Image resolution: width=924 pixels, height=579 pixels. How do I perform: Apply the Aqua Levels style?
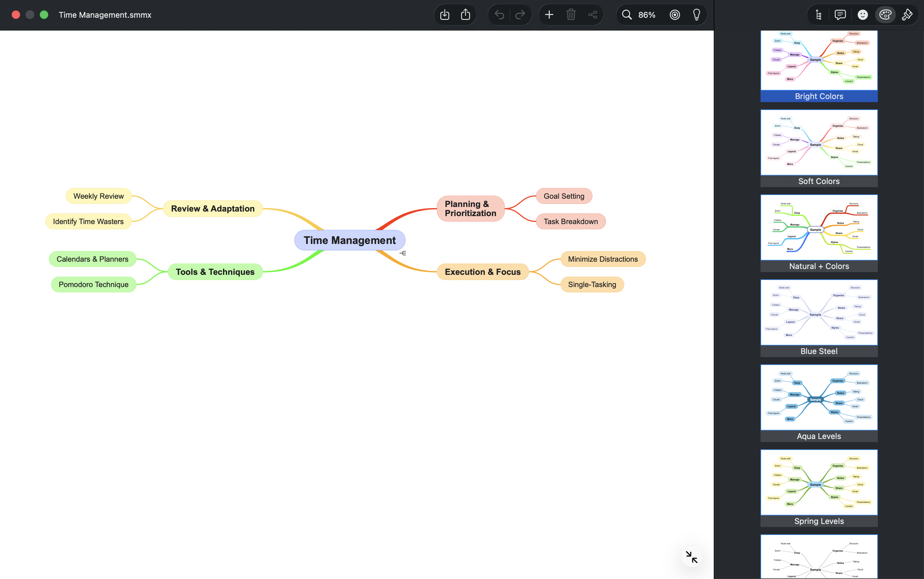point(819,403)
